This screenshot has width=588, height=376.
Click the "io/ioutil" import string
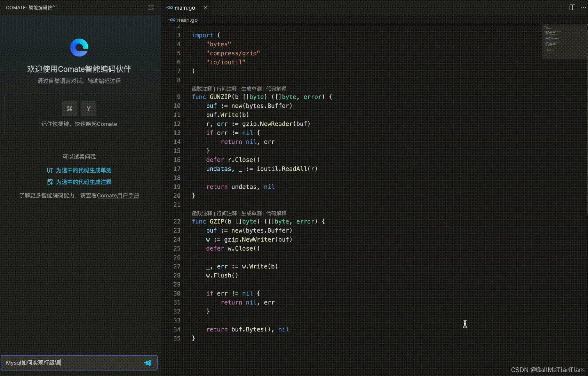coord(226,62)
